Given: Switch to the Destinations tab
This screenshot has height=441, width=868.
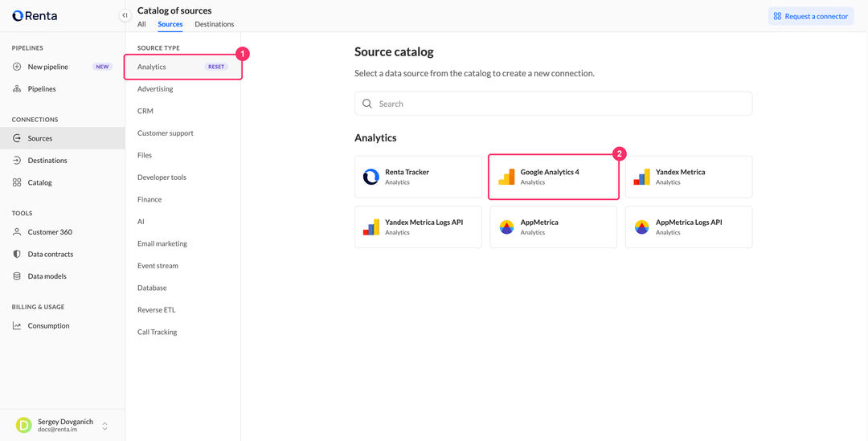Looking at the screenshot, I should pos(215,24).
